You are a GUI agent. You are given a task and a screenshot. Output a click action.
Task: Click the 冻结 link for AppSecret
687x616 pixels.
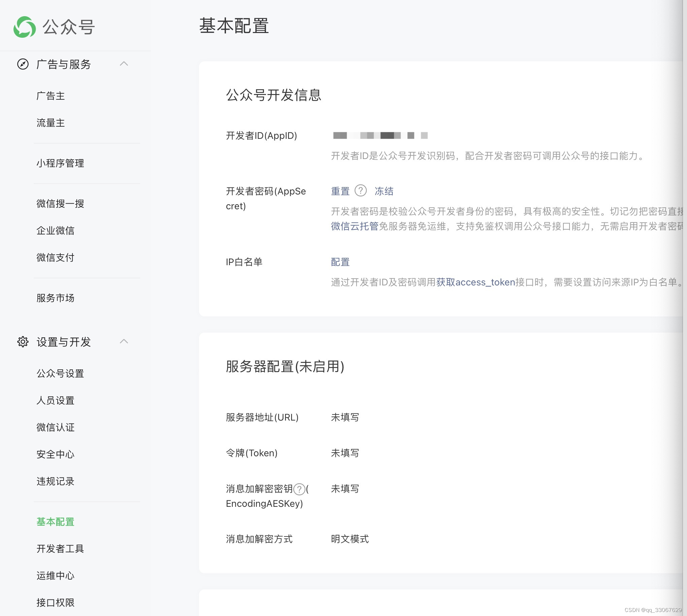tap(384, 191)
